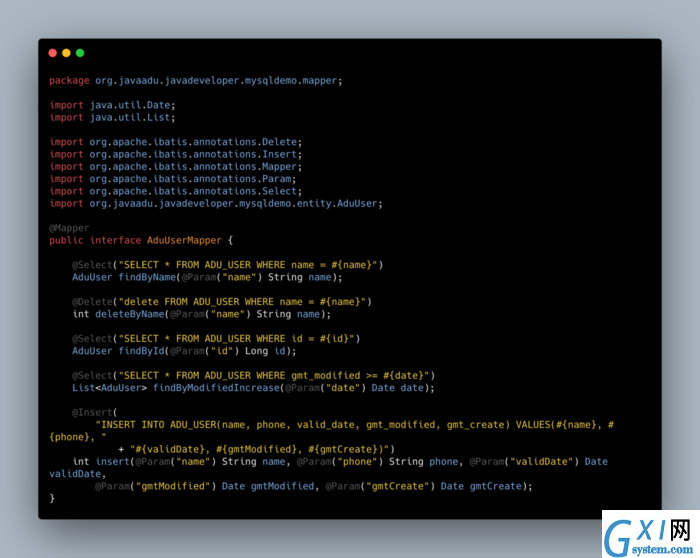
Task: Click the import line for entity.AduUser
Action: click(216, 204)
